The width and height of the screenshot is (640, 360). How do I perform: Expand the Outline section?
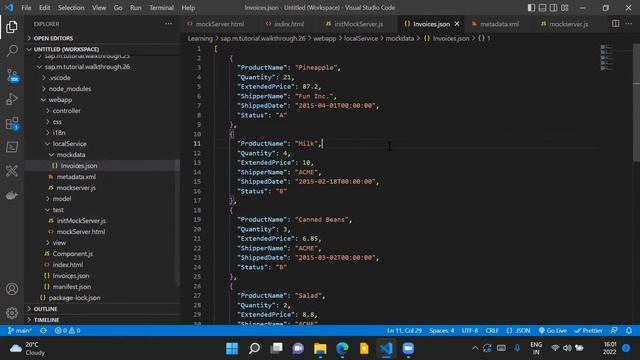[102, 309]
